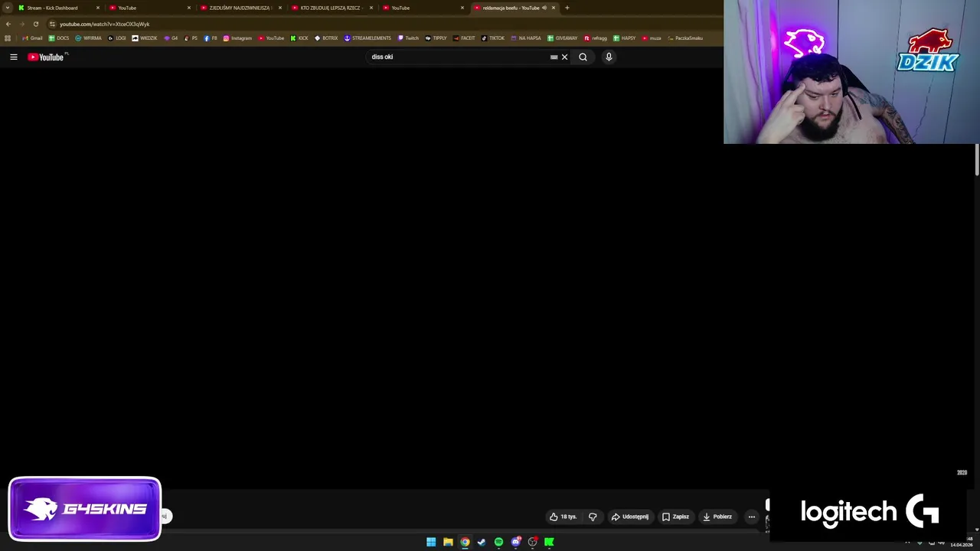Open Discord from taskbar
This screenshot has width=980, height=551.
coord(516,542)
